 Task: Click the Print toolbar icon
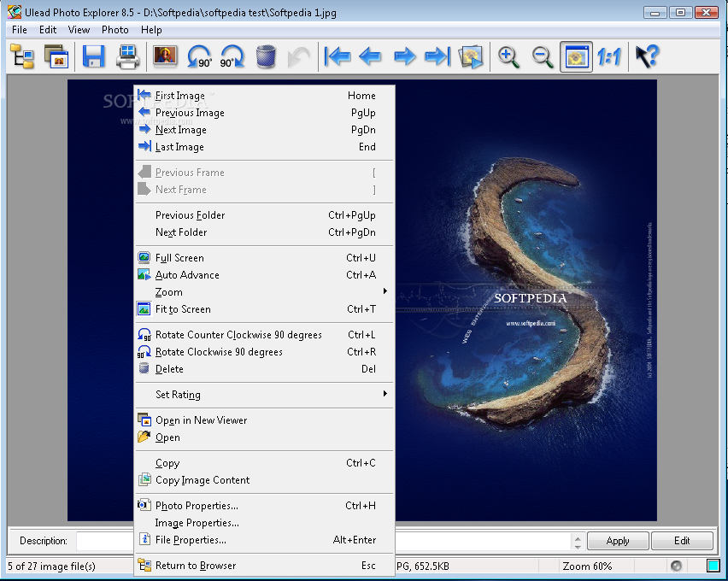click(127, 56)
